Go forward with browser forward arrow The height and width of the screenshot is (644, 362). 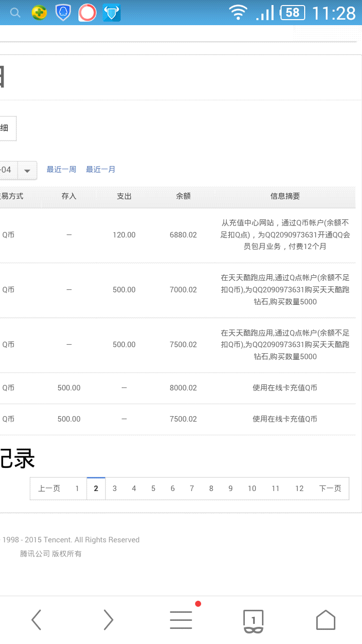[x=108, y=620]
